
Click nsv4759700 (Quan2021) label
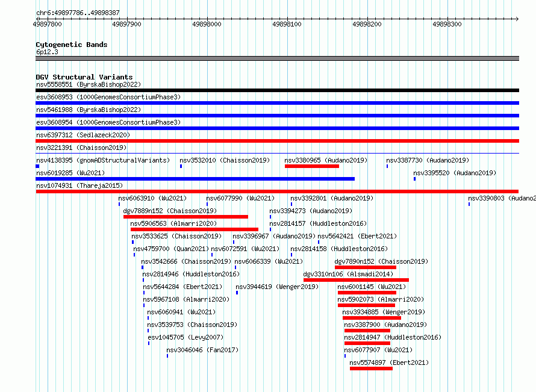coord(171,249)
